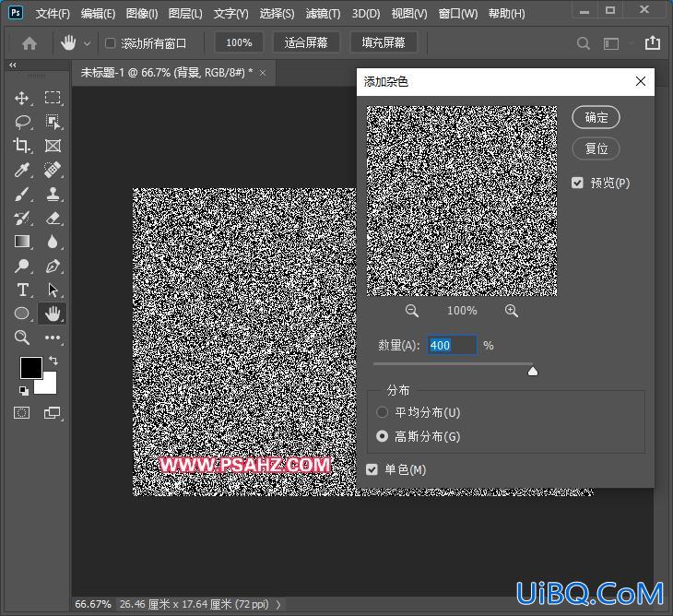Open the 3D(D) menu
The height and width of the screenshot is (616, 673).
click(366, 14)
